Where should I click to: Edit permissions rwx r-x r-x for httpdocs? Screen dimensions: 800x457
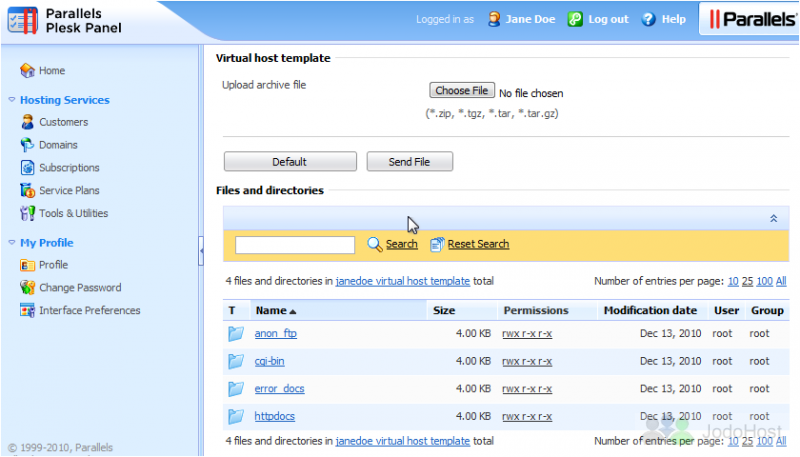527,416
